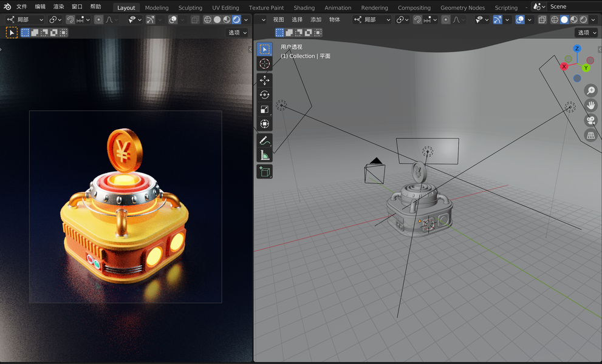The height and width of the screenshot is (364, 602).
Task: Toggle camera view with the camera icon
Action: coord(591,120)
